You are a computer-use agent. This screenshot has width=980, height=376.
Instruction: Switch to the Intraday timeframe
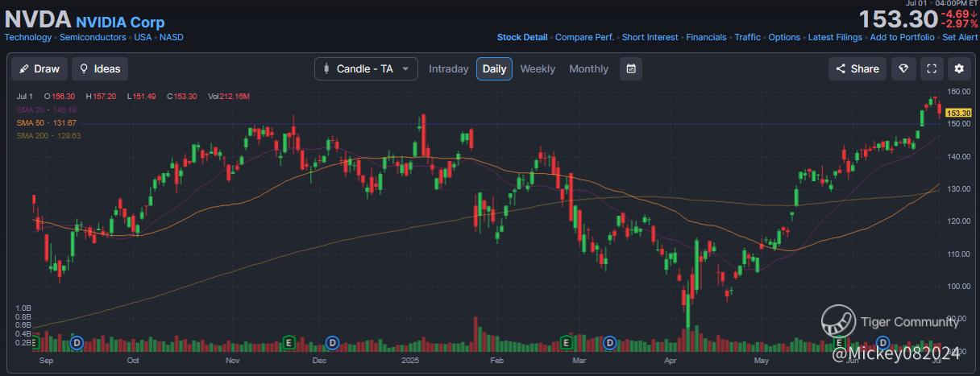(x=448, y=68)
